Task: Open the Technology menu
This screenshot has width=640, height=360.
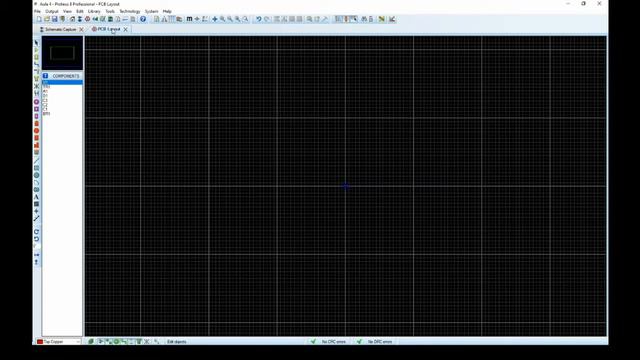Action: pos(129,11)
